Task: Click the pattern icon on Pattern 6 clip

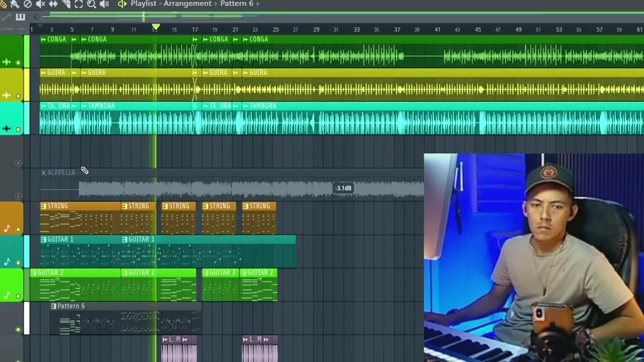Action: click(x=53, y=306)
